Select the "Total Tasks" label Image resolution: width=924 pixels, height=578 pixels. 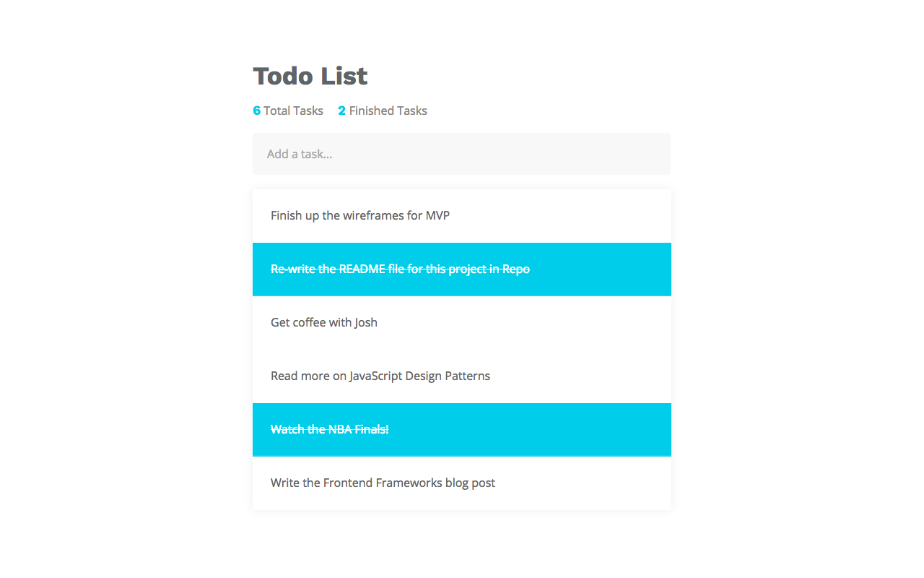[x=293, y=111]
